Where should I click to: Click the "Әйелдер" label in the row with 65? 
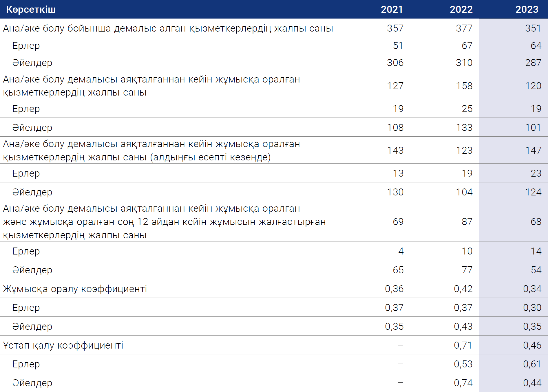pyautogui.click(x=32, y=270)
